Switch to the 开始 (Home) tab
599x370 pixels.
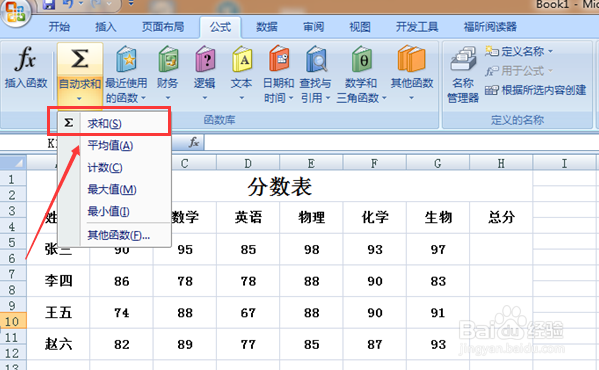click(59, 27)
